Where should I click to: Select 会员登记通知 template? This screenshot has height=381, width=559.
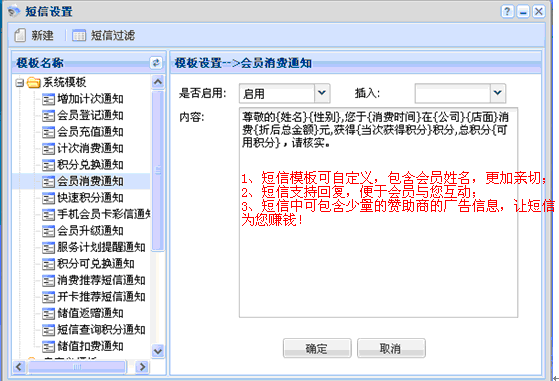(90, 115)
